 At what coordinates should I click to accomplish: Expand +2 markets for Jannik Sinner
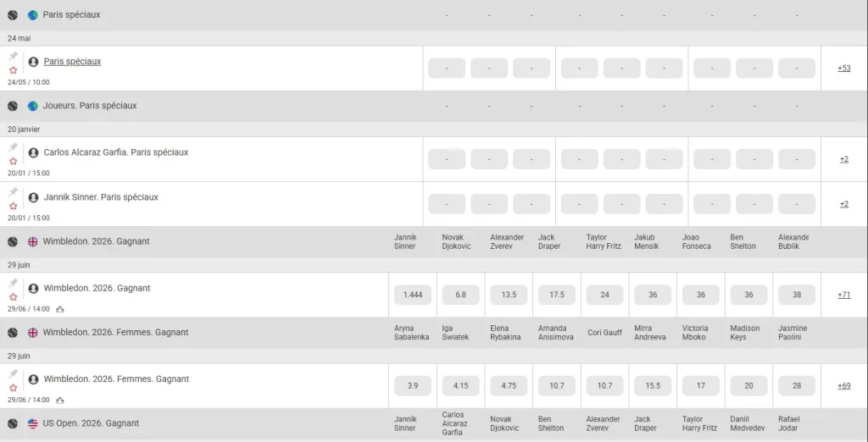[843, 204]
